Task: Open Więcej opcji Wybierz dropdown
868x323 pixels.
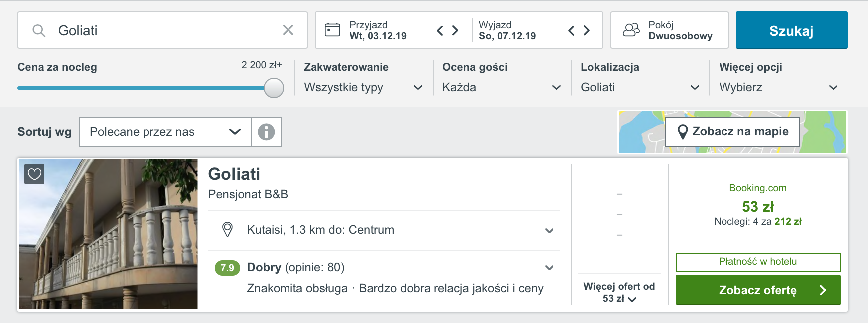Action: point(779,87)
